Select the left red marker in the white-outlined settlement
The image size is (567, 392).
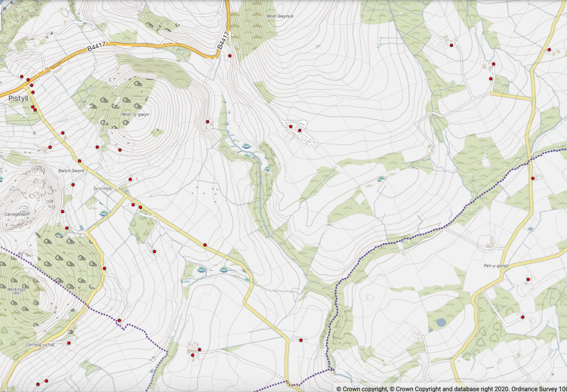point(291,127)
